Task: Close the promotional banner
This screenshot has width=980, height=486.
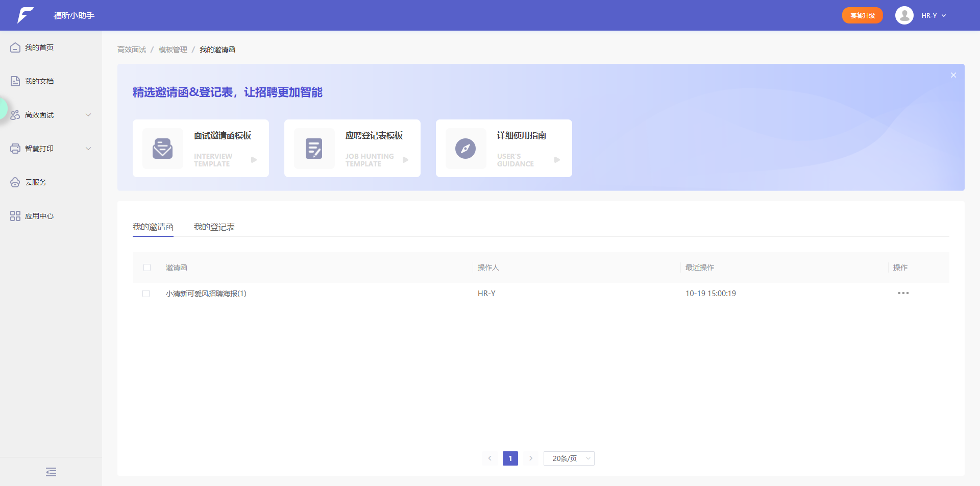Action: click(x=953, y=75)
